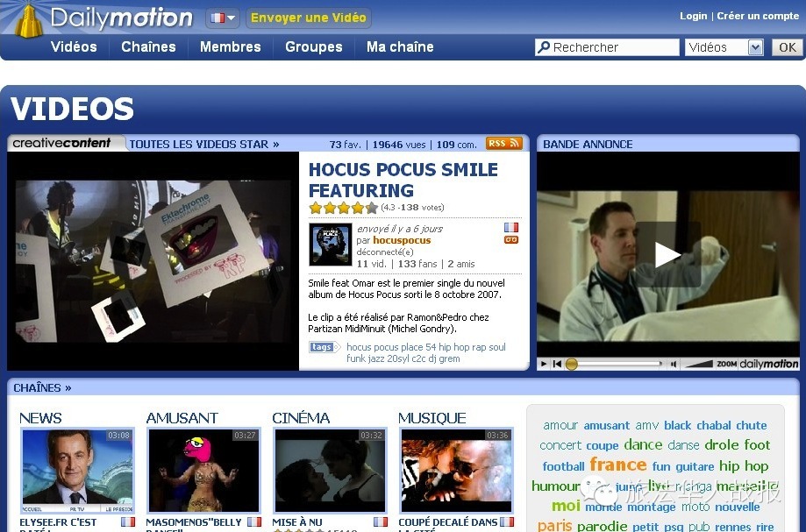Open the CINÉMA 03:32 video thumbnail
806x532 pixels.
(330, 471)
